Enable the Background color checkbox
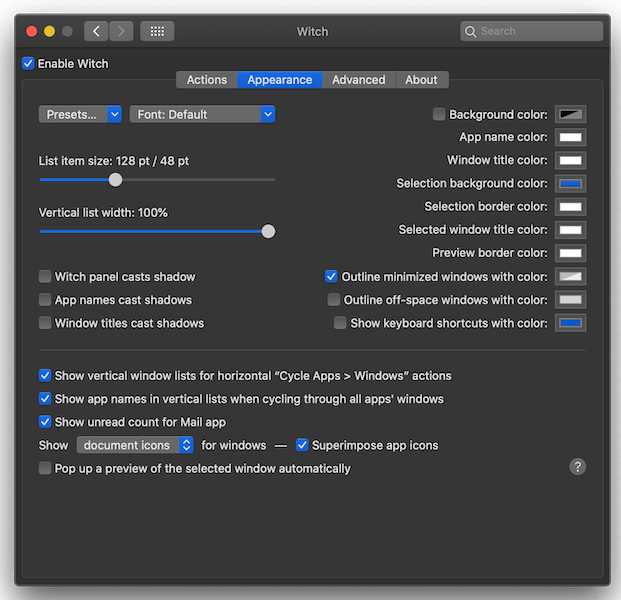The image size is (621, 600). point(439,114)
